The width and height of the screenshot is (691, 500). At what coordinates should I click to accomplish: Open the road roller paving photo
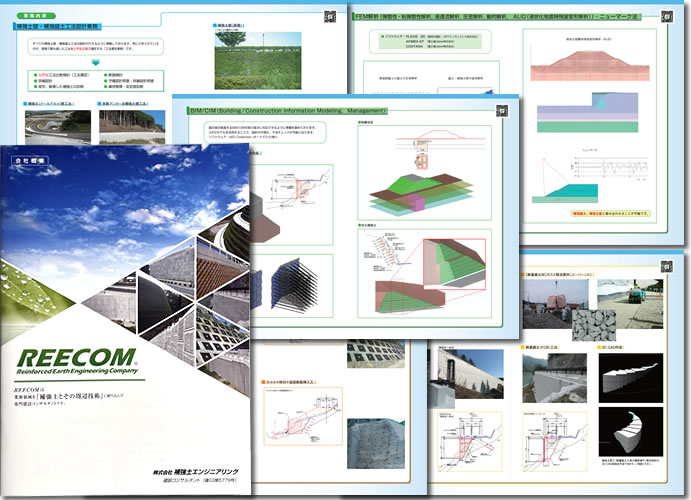click(630, 304)
